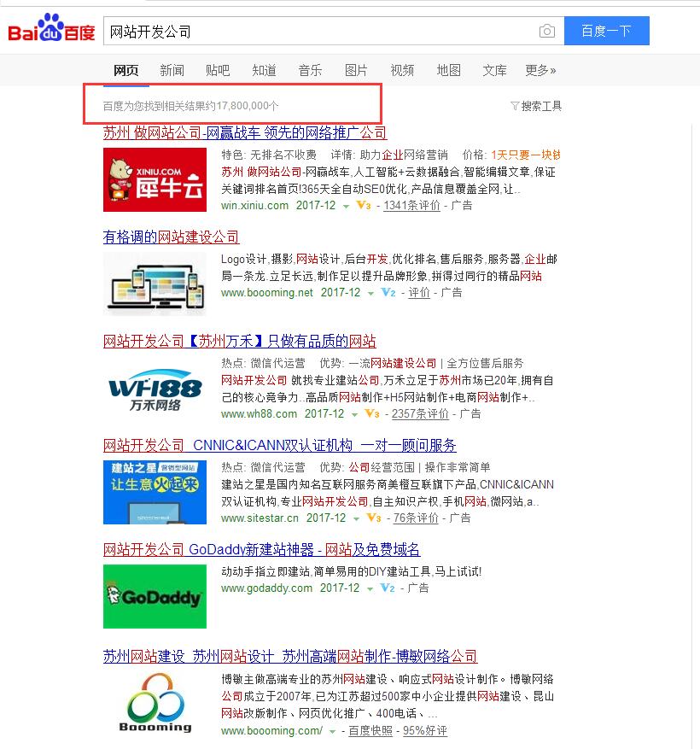The image size is (700, 749).
Task: Click the V3 badge next to www.sitestar.cn
Action: (x=374, y=518)
